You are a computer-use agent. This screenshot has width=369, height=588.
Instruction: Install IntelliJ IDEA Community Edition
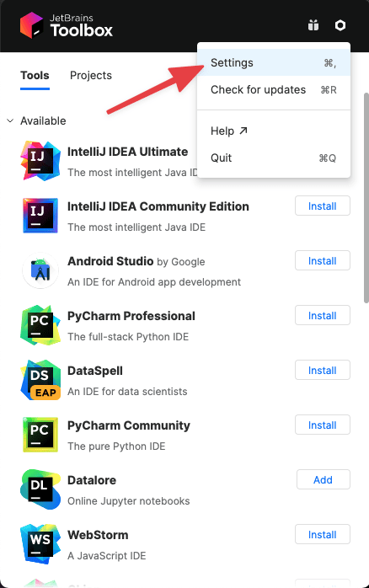pyautogui.click(x=323, y=206)
